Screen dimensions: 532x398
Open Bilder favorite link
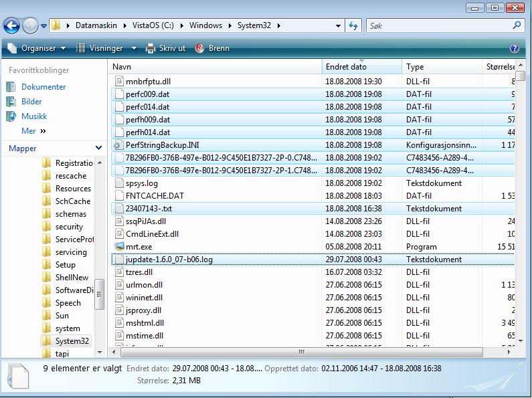click(x=31, y=102)
